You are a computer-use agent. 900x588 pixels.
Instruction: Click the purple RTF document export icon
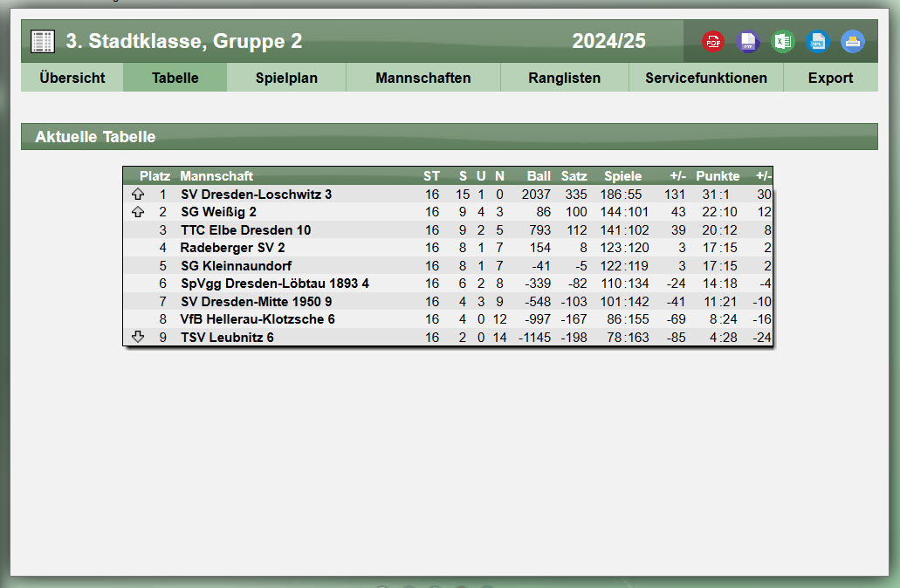click(748, 41)
